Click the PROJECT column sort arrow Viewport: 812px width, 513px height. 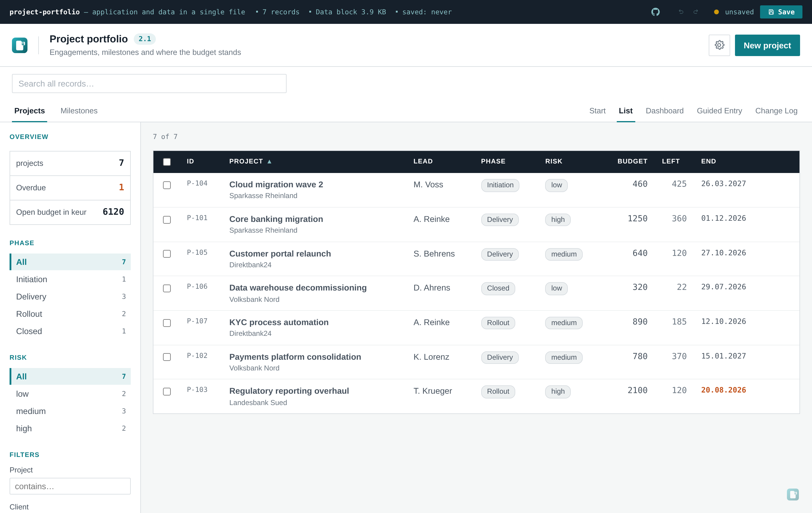click(270, 161)
